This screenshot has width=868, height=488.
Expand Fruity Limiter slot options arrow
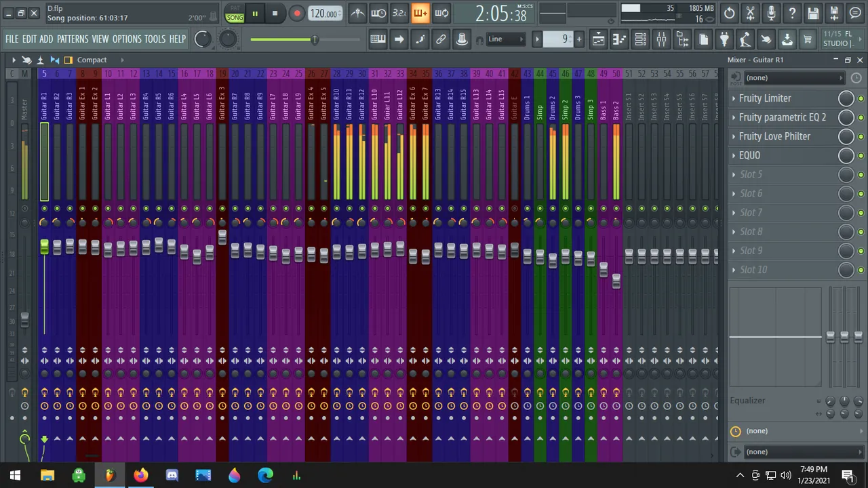click(x=734, y=98)
